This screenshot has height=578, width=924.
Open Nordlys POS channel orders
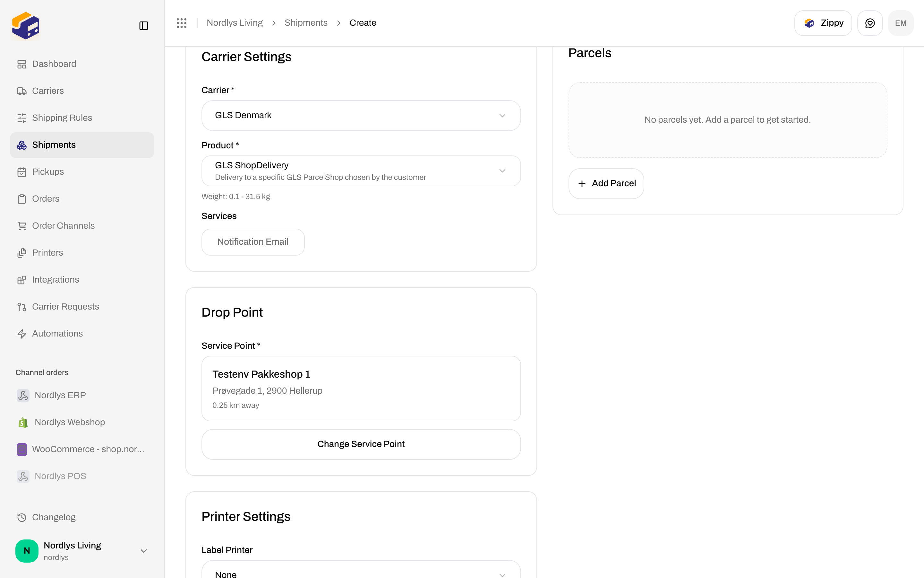click(x=82, y=476)
